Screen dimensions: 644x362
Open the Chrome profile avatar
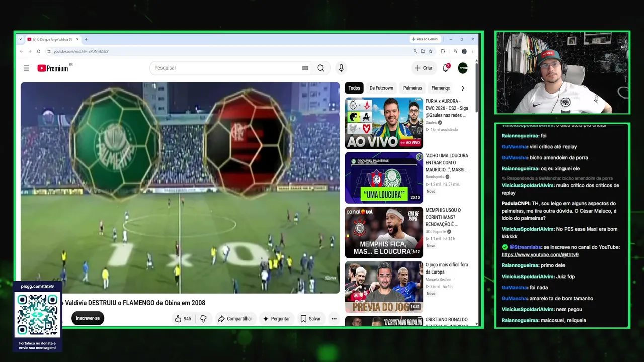tap(464, 51)
